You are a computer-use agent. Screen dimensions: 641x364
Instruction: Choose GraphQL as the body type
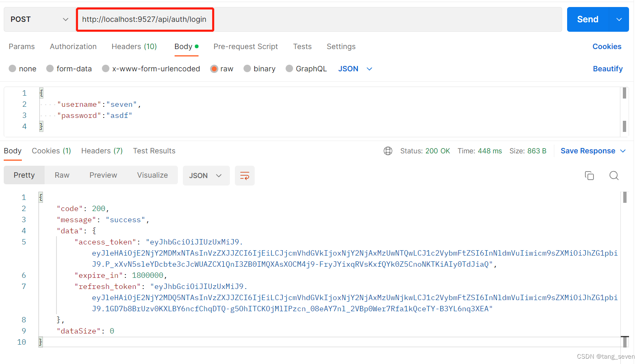point(306,68)
